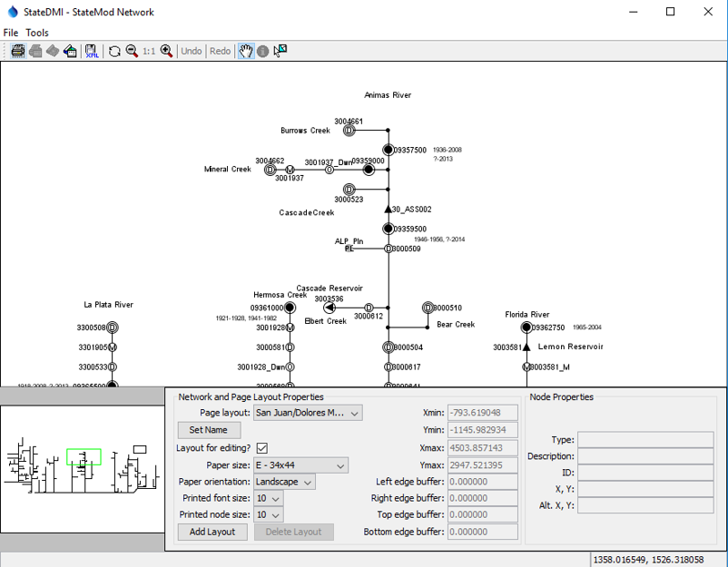Save the network as XML

pyautogui.click(x=92, y=51)
